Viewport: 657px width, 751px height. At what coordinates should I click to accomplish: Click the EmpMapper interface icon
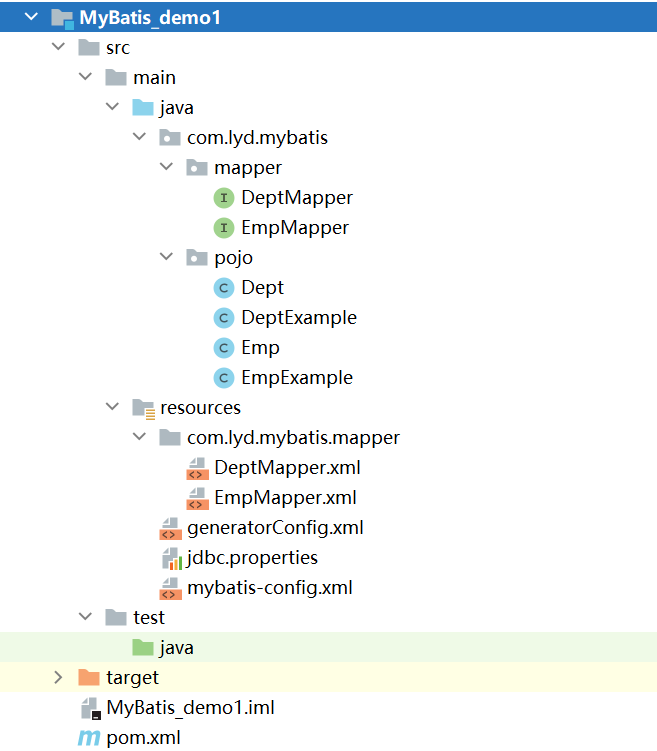[224, 228]
